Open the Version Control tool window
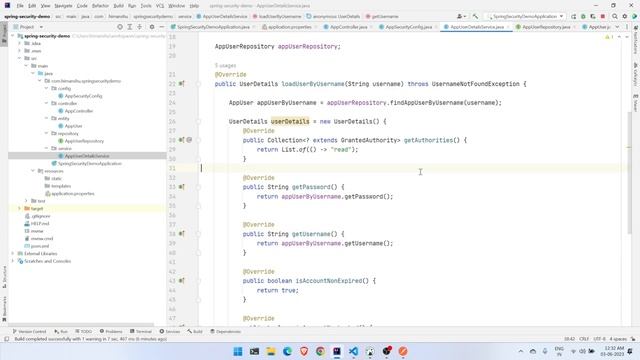The image size is (640, 360). [29, 331]
